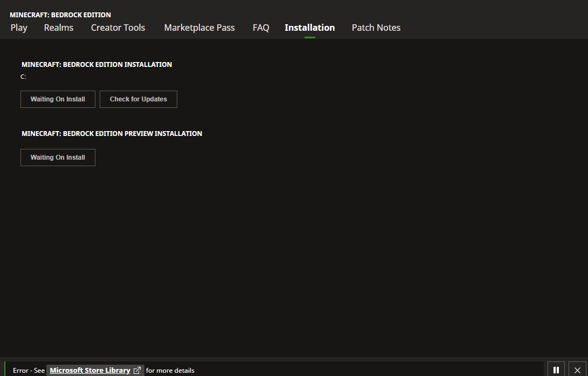Viewport: 588px width, 376px height.
Task: Click Waiting On Install under Bedrock Edition Installation
Action: [x=58, y=99]
